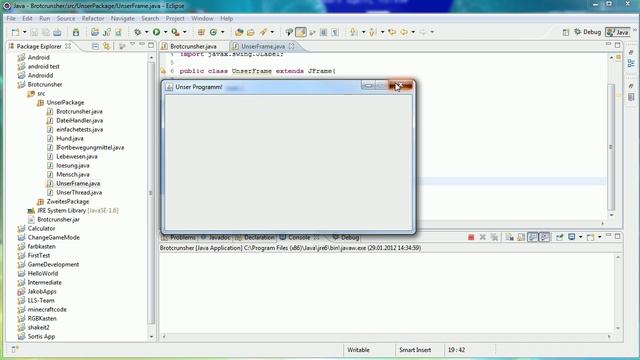Toggle Show Console When Standard Out Changes
The width and height of the screenshot is (640, 360).
click(x=533, y=237)
